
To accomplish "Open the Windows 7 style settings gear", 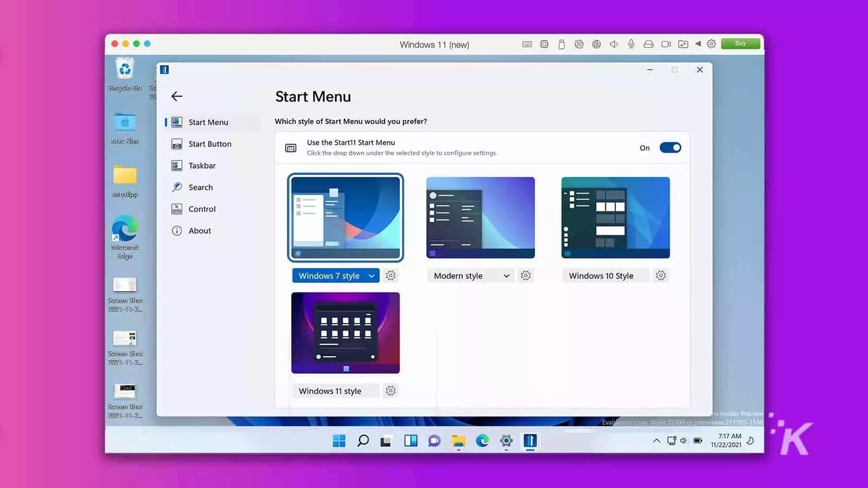I will click(x=391, y=275).
